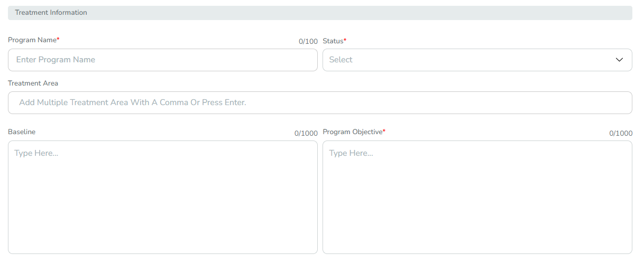The image size is (644, 263).
Task: Click the red asterisk beside Status
Action: tap(345, 40)
